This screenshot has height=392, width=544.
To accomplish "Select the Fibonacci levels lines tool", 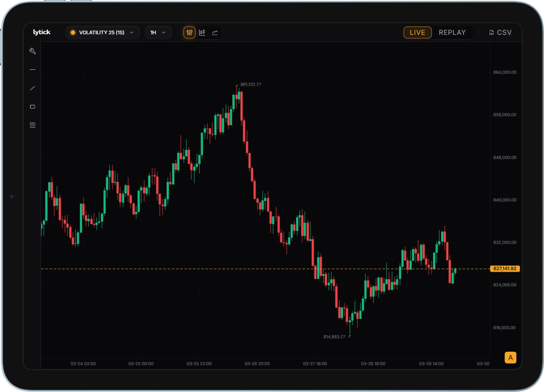I will [x=32, y=125].
